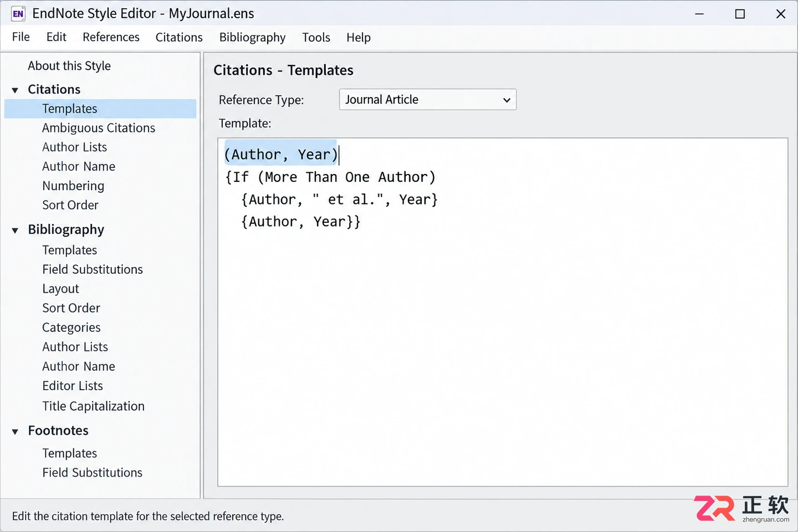Image resolution: width=798 pixels, height=532 pixels.
Task: Open Field Substitutions under Bibliography
Action: coord(93,269)
